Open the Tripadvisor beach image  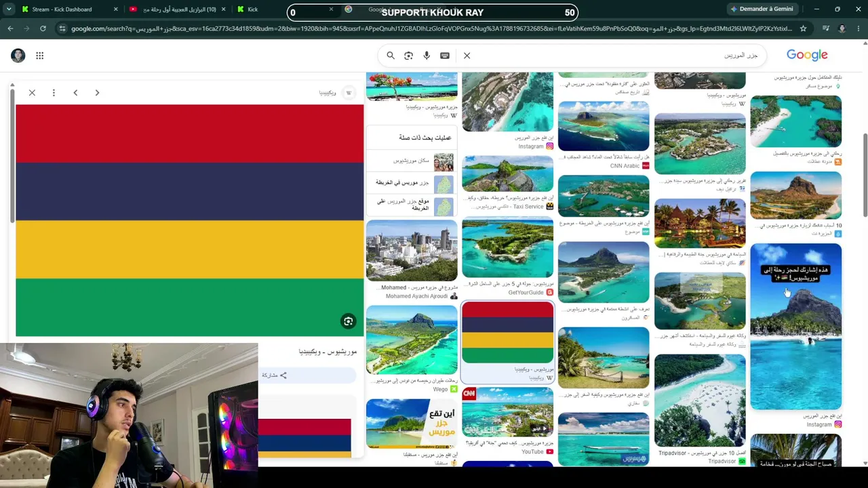click(700, 401)
